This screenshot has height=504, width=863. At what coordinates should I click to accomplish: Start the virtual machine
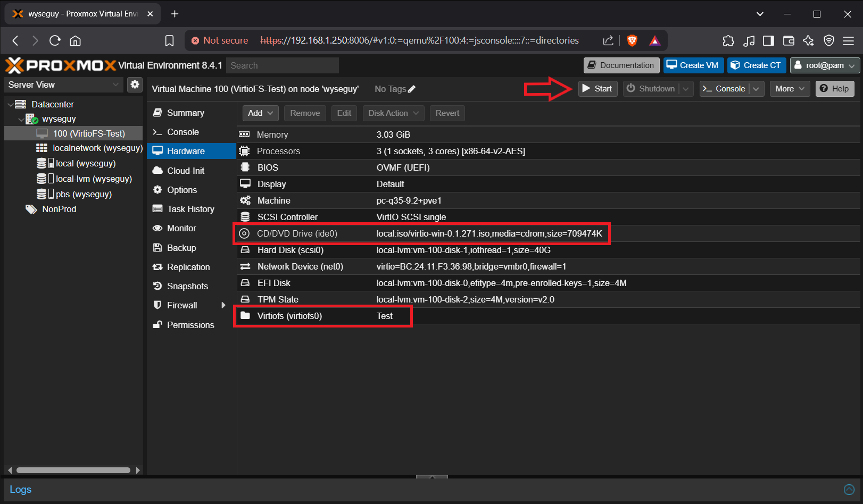(x=598, y=89)
